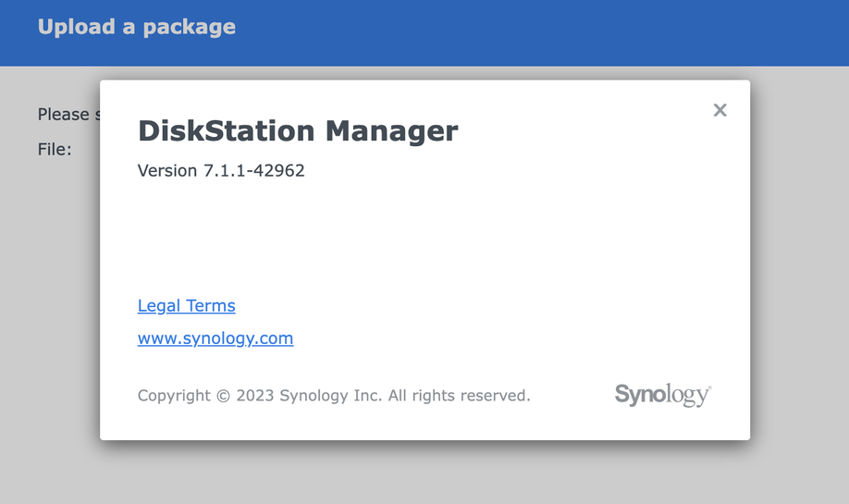The width and height of the screenshot is (849, 504).
Task: Click the DiskStation Manager heading
Action: point(297,130)
